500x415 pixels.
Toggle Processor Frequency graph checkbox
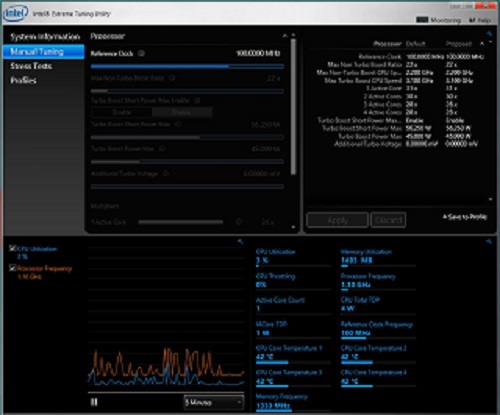[13, 268]
